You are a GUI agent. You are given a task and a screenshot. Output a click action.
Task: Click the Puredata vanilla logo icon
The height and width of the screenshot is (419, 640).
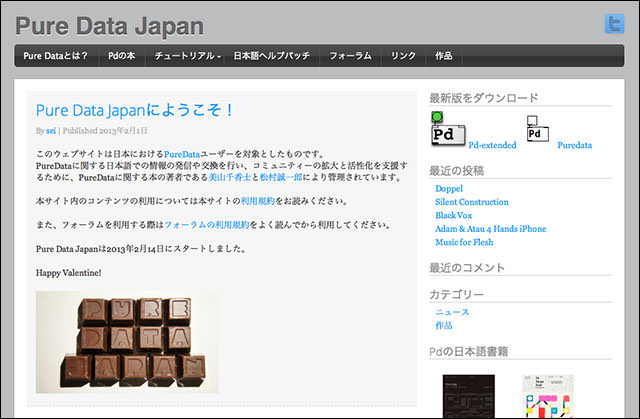(538, 129)
